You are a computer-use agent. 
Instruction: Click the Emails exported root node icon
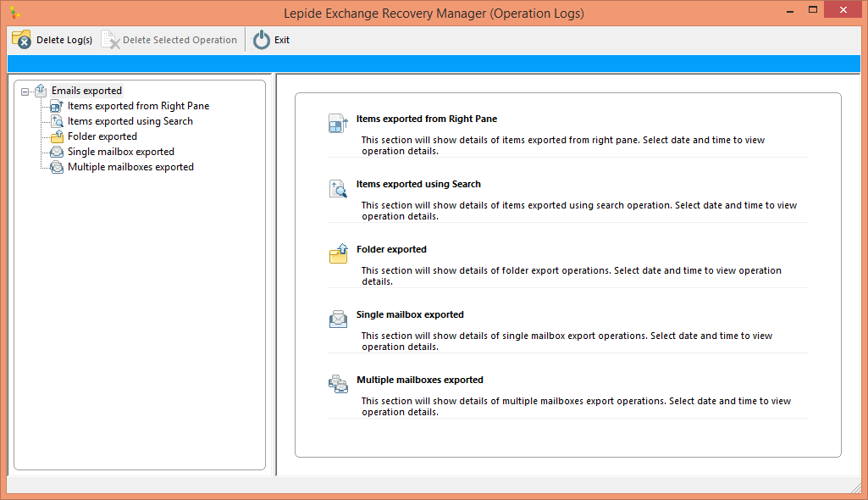[41, 91]
